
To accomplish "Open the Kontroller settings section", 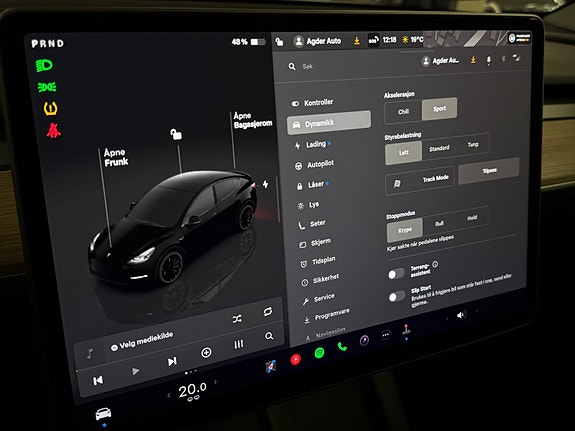I will (313, 103).
